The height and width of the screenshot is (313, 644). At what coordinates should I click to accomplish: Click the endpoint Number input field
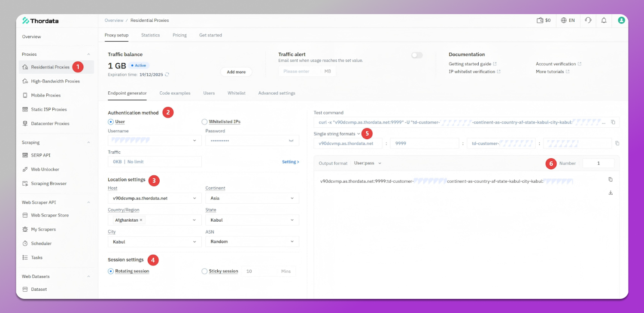point(598,163)
